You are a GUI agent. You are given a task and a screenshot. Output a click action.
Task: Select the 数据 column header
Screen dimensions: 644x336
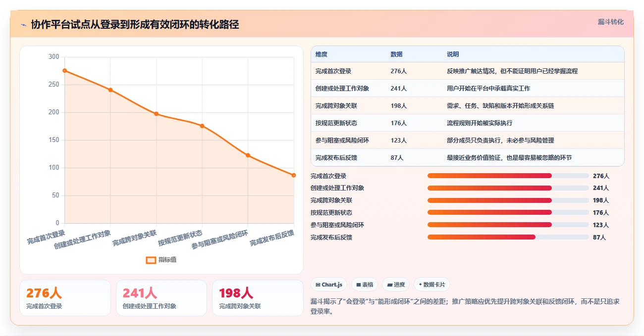pos(396,54)
